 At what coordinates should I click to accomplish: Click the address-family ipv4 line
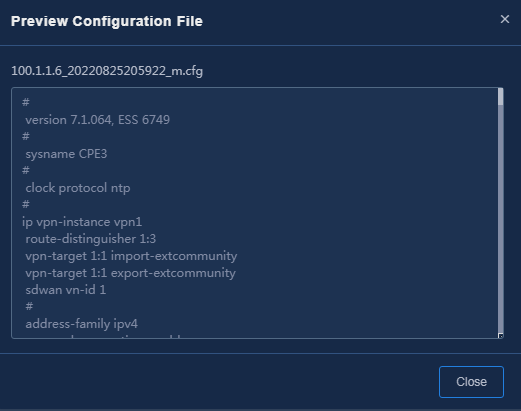pyautogui.click(x=82, y=324)
